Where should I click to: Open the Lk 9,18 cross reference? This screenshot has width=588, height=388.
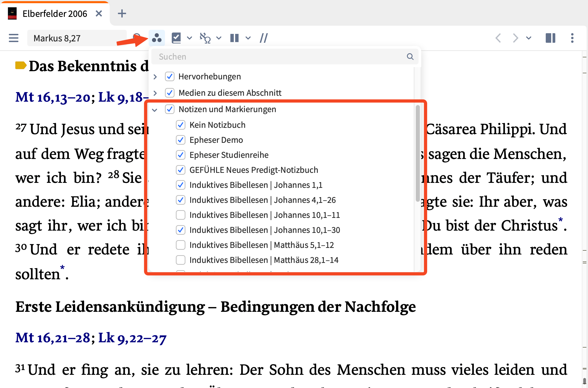coord(123,97)
